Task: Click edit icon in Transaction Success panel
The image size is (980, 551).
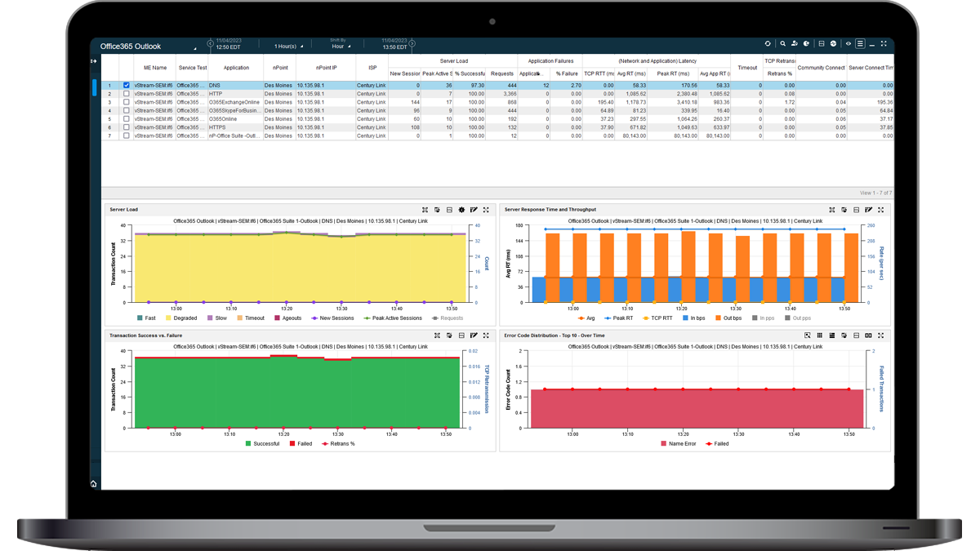Action: [x=474, y=335]
